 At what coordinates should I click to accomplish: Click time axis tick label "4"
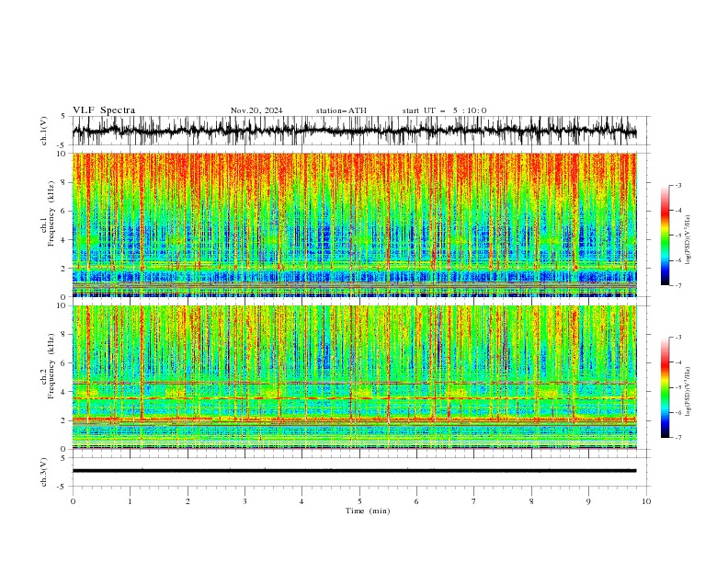(x=301, y=501)
